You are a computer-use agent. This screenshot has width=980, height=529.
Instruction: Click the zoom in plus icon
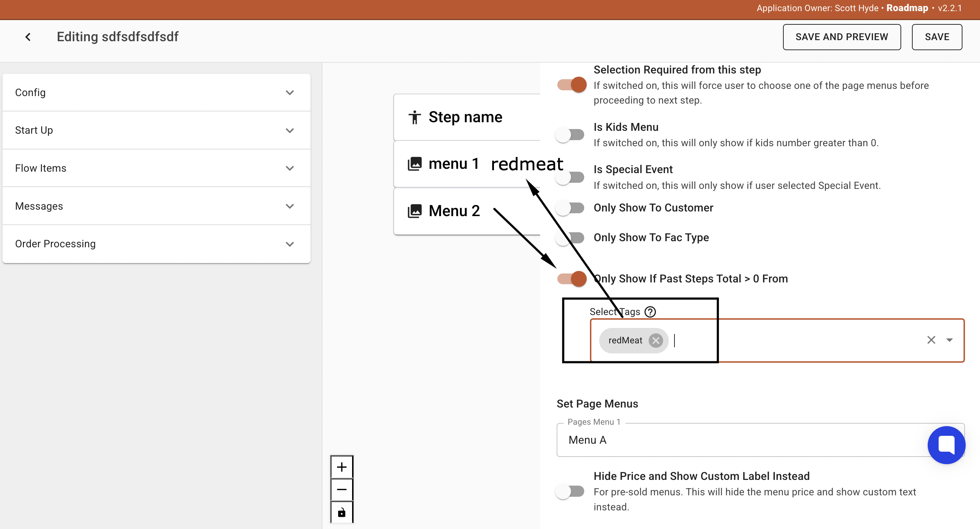point(341,467)
